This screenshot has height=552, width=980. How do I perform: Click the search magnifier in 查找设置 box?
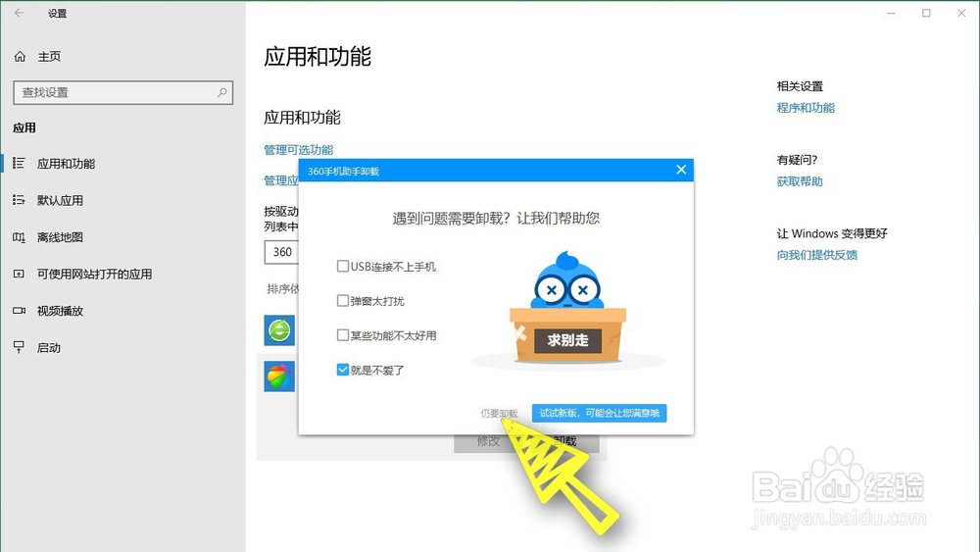click(x=221, y=92)
